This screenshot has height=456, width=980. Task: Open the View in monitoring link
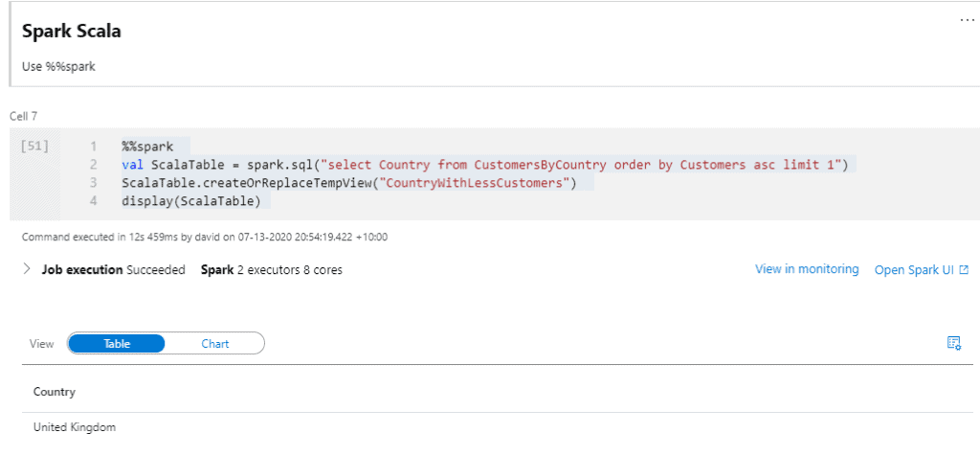[x=807, y=269]
